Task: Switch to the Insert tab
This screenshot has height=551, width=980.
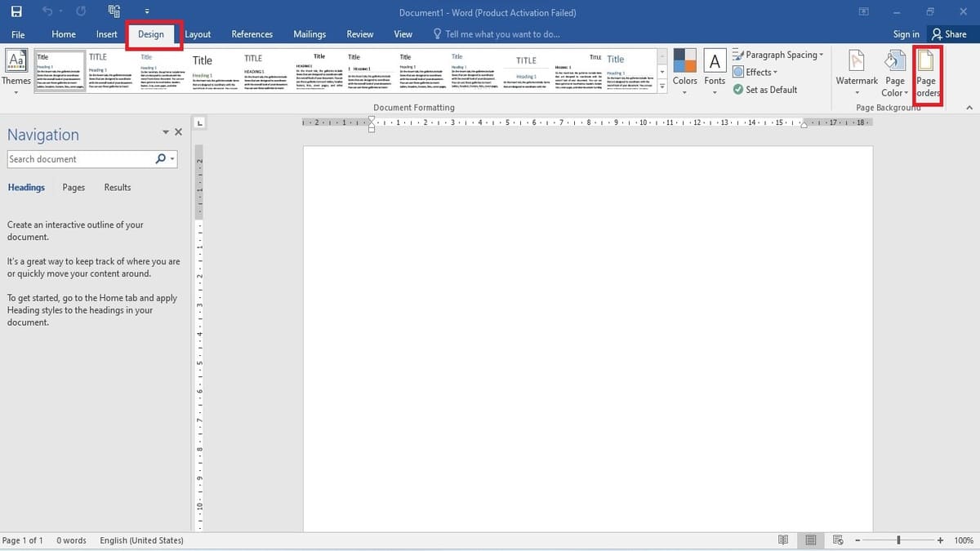Action: point(107,34)
